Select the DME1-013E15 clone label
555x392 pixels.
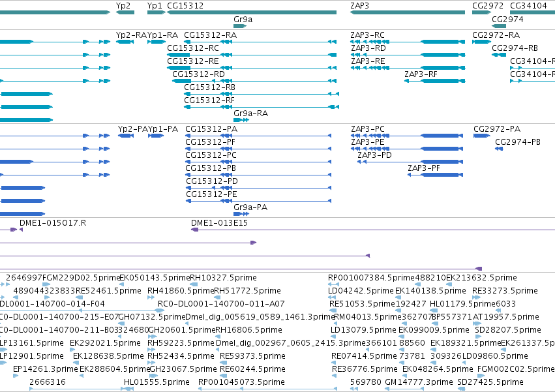pos(219,222)
